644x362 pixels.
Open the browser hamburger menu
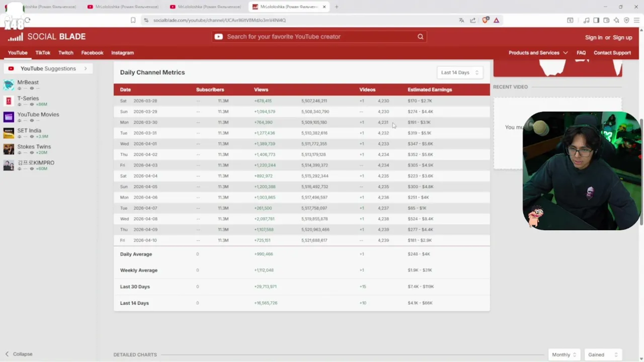point(637,20)
